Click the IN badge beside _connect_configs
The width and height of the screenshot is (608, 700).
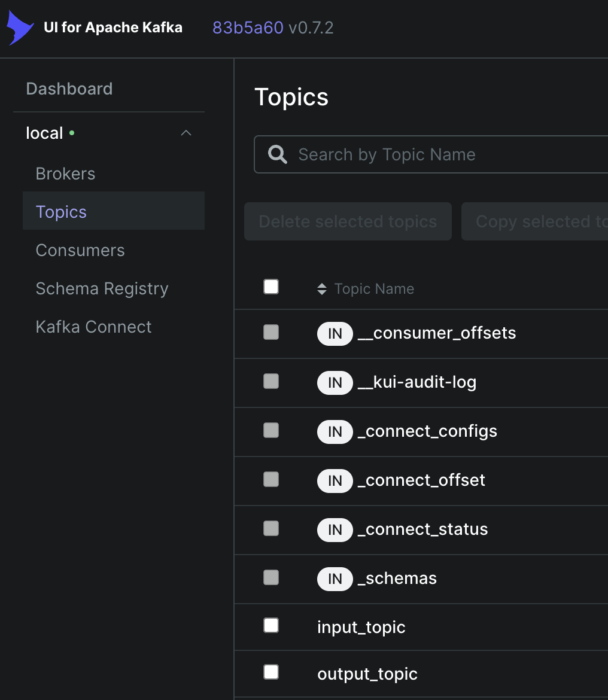(x=335, y=432)
